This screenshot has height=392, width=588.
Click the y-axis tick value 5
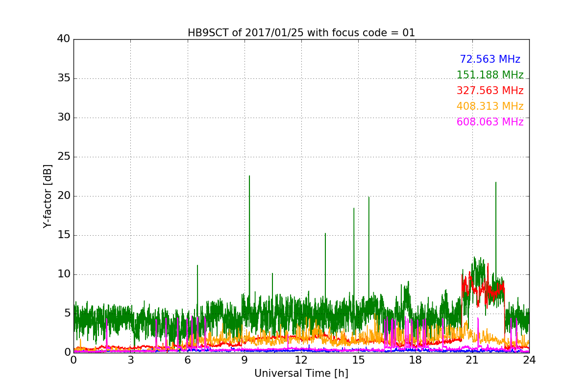(x=67, y=313)
